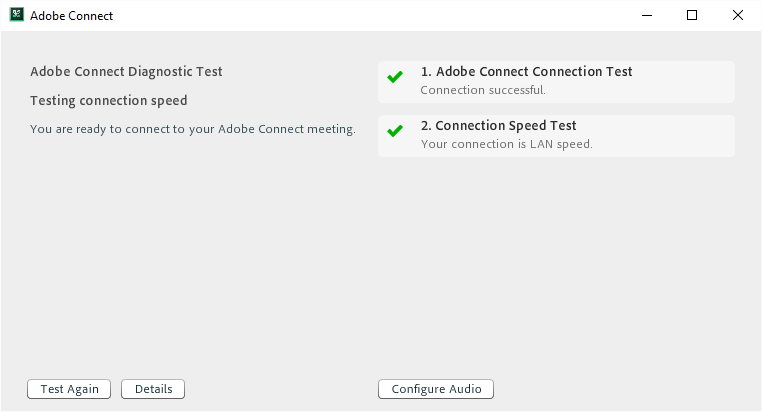
Task: Click the "Testing connection speed" subtitle
Action: [108, 101]
